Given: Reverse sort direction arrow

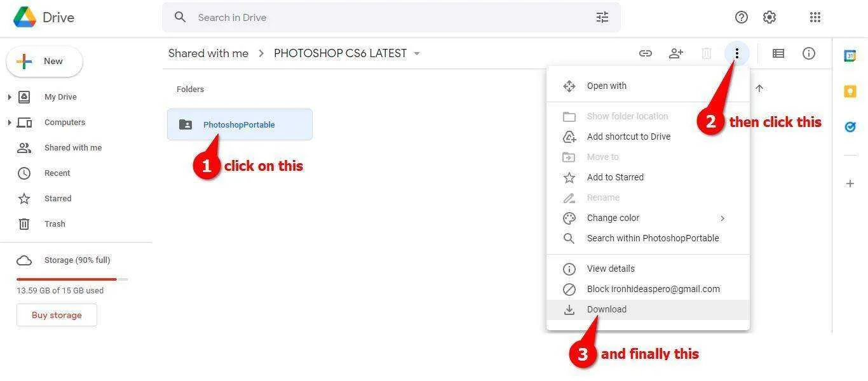Looking at the screenshot, I should coord(759,89).
